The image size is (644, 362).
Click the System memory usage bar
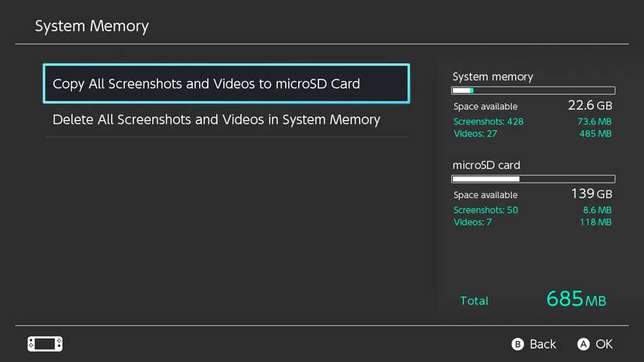pyautogui.click(x=533, y=90)
